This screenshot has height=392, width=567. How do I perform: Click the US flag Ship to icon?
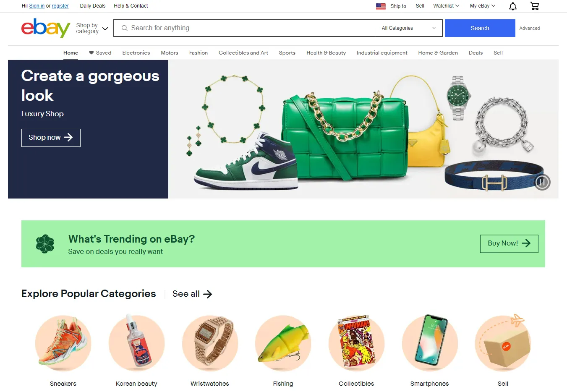coord(381,6)
